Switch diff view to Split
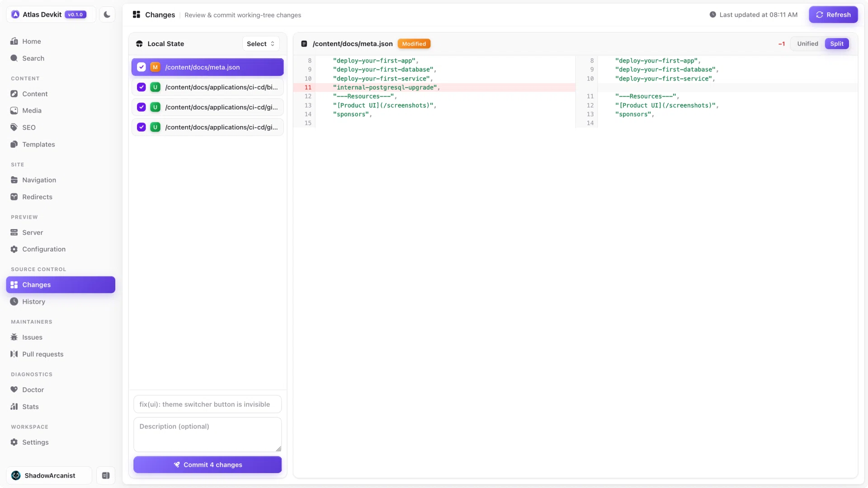Screen dimensions: 868x488 pos(837,44)
